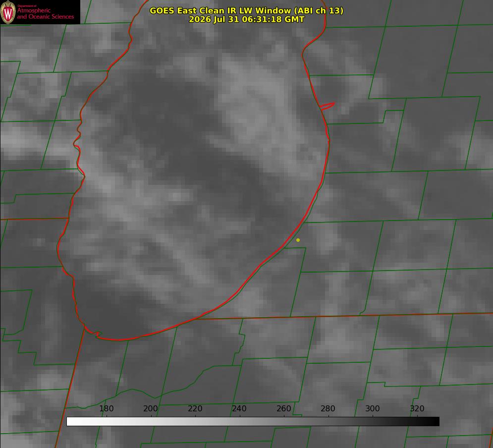The height and width of the screenshot is (448, 493).
Task: Click the red inlet loop on eastern shoreline
Action: coord(327,106)
